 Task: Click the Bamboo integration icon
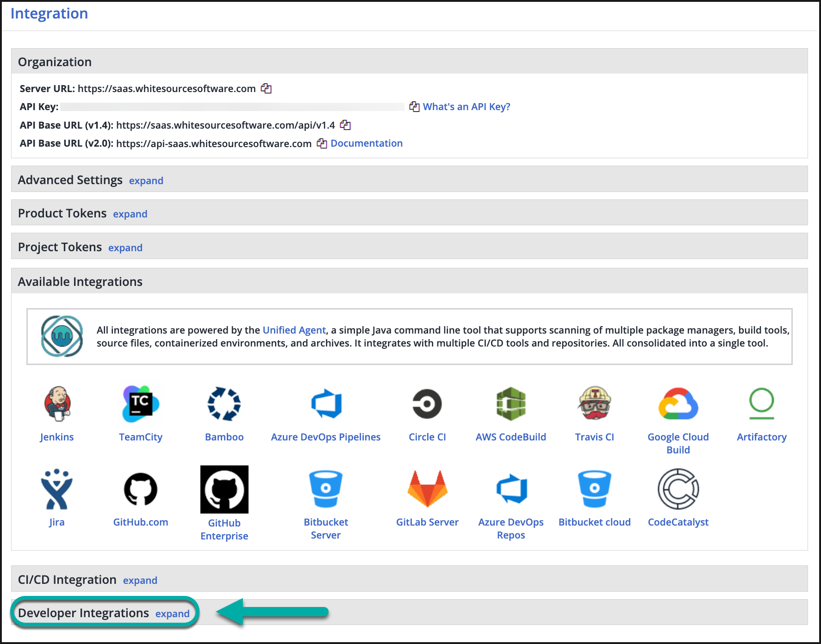(224, 405)
